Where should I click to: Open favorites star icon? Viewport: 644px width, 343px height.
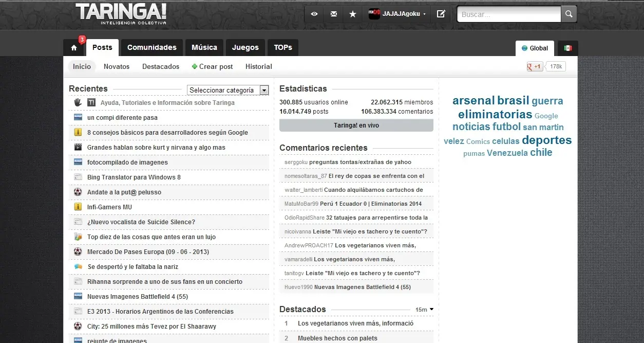pos(353,14)
